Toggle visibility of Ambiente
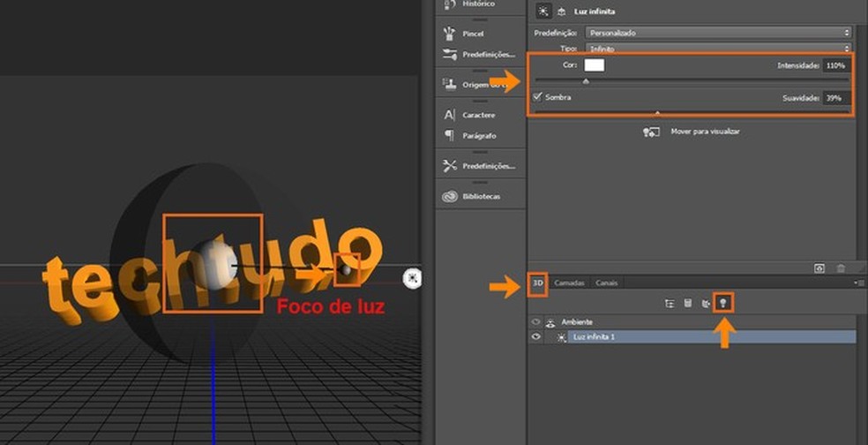Image resolution: width=868 pixels, height=445 pixels. 535,321
